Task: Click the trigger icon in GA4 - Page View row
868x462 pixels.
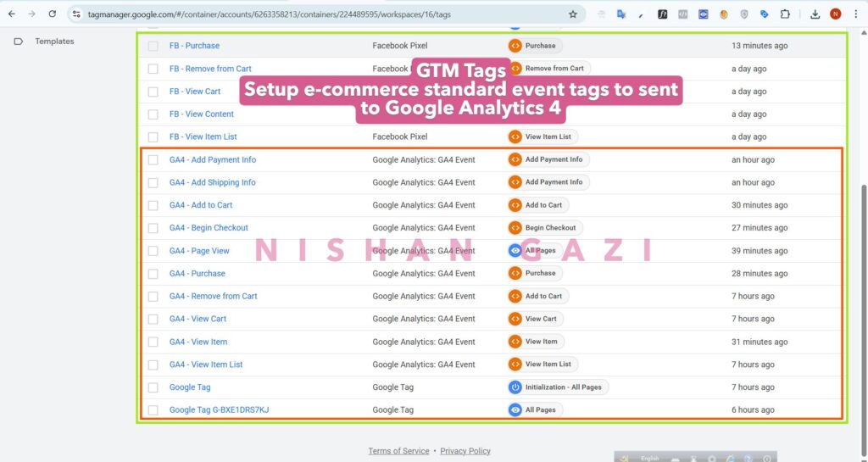Action: coord(515,251)
